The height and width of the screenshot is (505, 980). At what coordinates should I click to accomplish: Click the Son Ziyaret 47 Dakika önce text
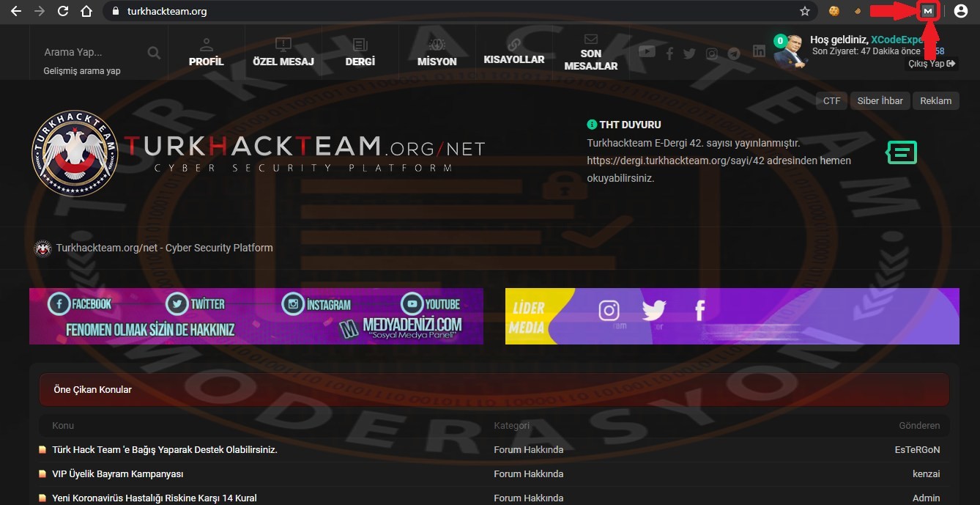click(866, 51)
